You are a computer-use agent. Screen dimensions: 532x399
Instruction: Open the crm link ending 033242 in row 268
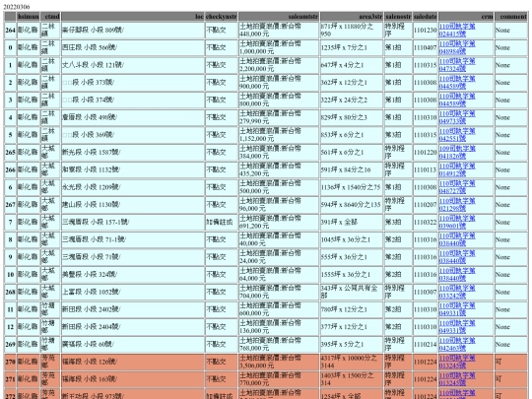(457, 293)
